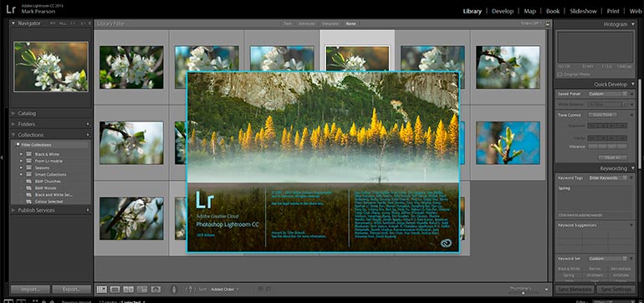
Task: Select Text in the Library Filter bar
Action: tap(288, 23)
